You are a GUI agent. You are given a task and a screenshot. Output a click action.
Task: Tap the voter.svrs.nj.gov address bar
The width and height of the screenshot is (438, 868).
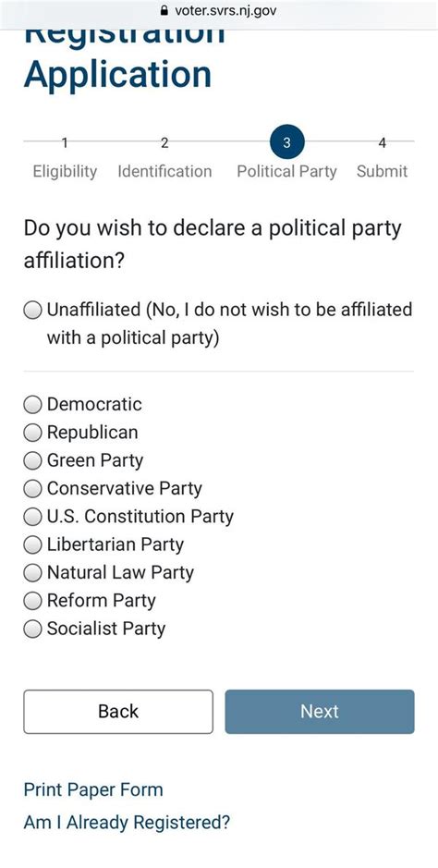[x=219, y=11]
